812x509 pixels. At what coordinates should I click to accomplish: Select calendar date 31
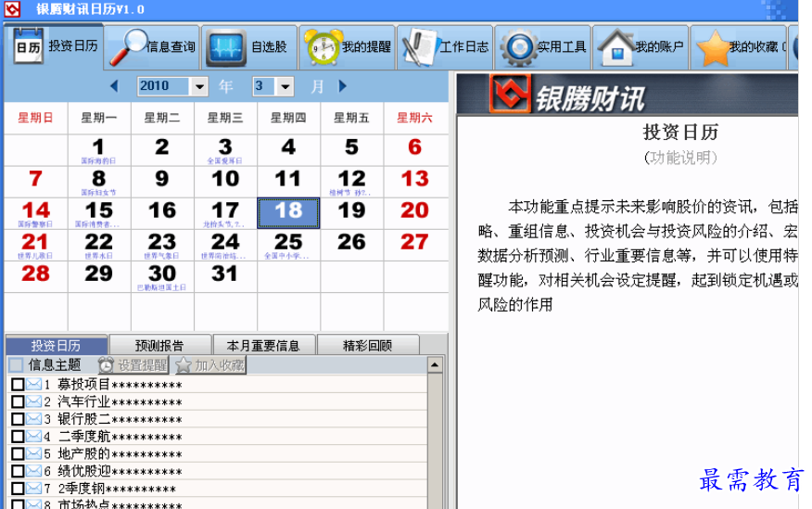(224, 276)
